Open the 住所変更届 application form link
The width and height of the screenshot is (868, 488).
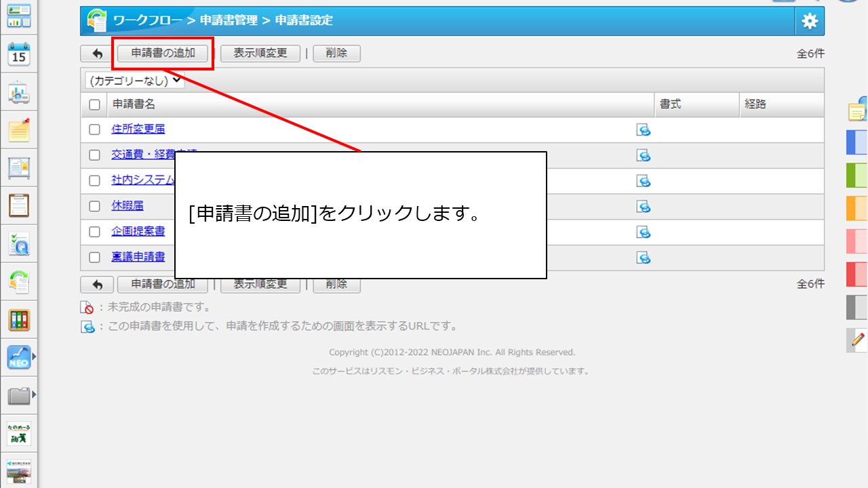(x=138, y=129)
